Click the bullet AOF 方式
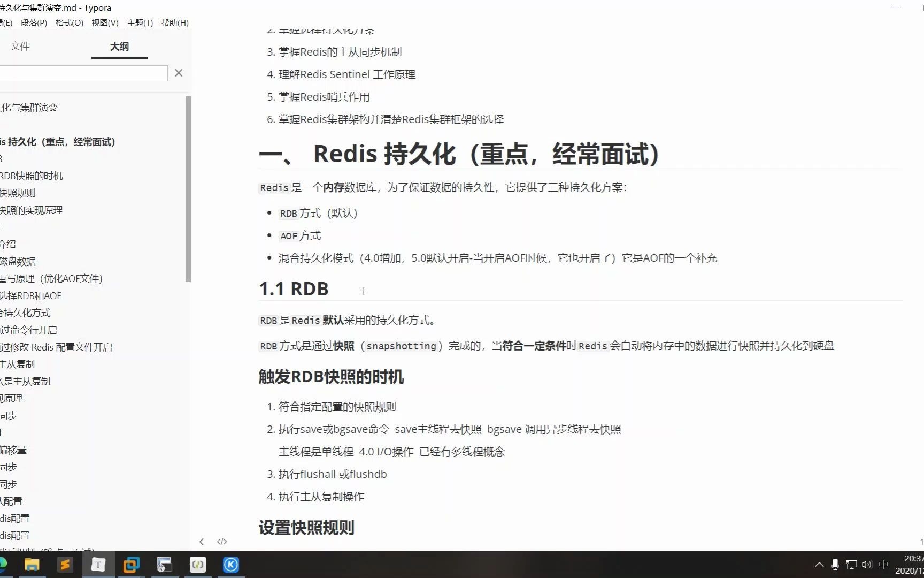The height and width of the screenshot is (578, 924). 300,236
